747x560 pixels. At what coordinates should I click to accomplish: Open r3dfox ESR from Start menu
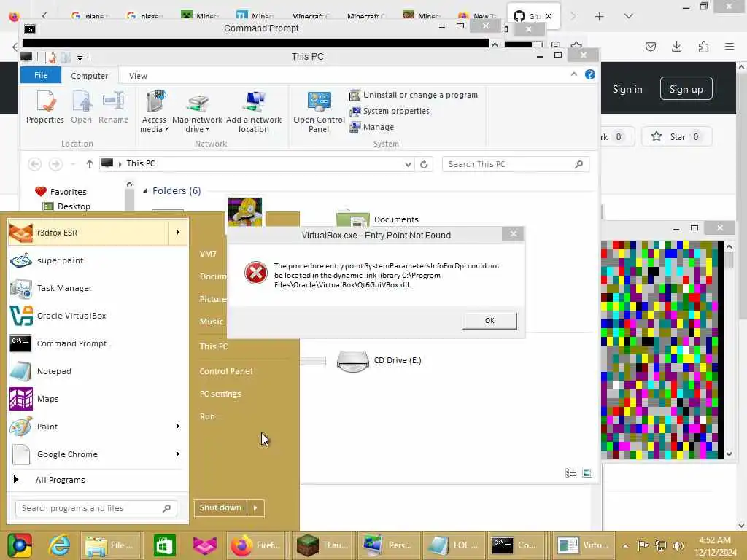click(88, 233)
